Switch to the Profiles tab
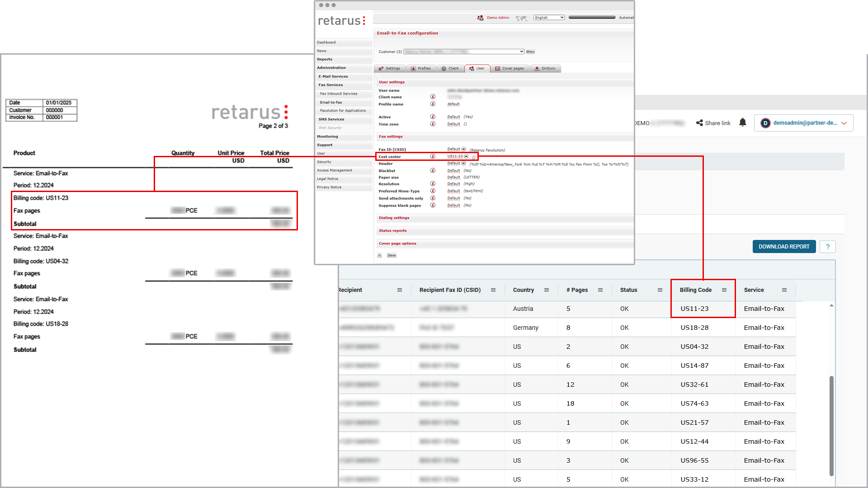The height and width of the screenshot is (488, 868). [x=421, y=69]
